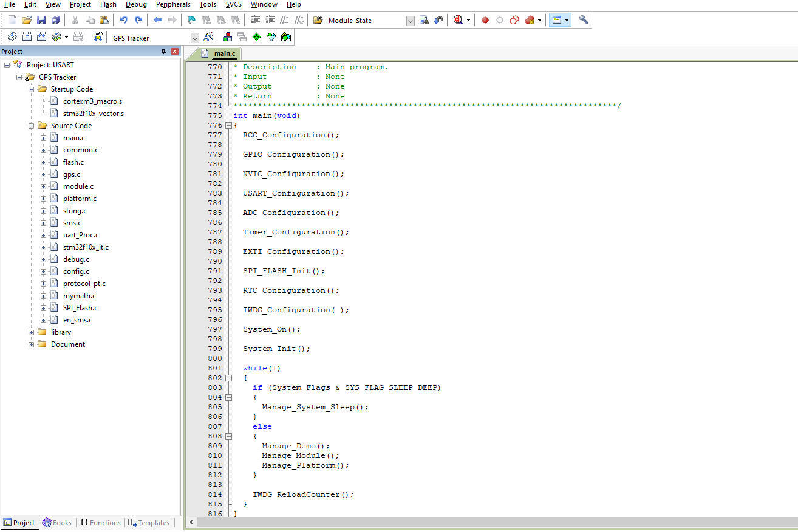Open the Configuration wrench icon

[584, 20]
